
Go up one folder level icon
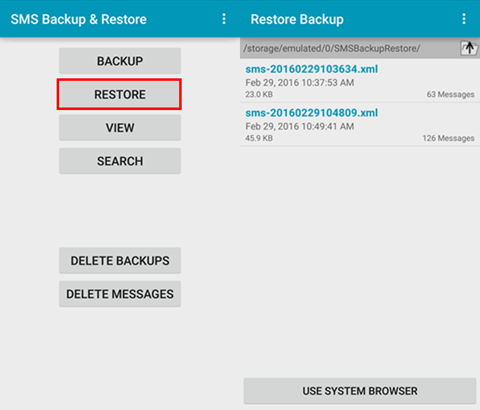tap(469, 48)
